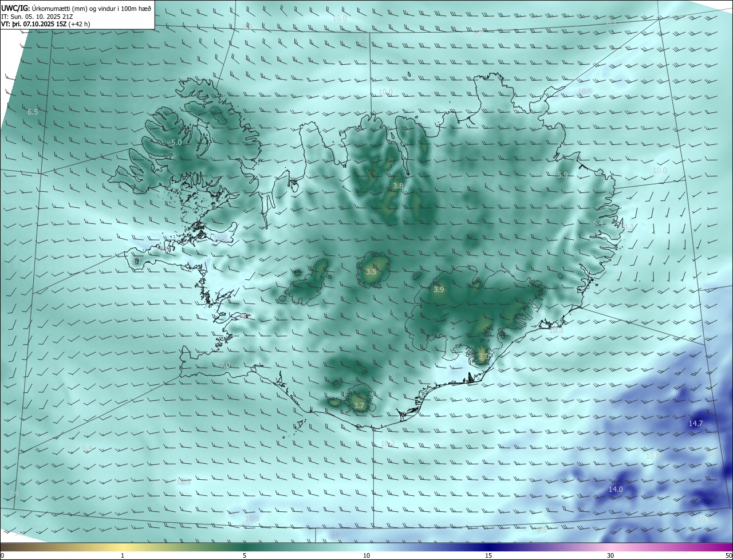The height and width of the screenshot is (560, 733).
Task: Click the 5.0 value over the Westfjords
Action: [176, 142]
